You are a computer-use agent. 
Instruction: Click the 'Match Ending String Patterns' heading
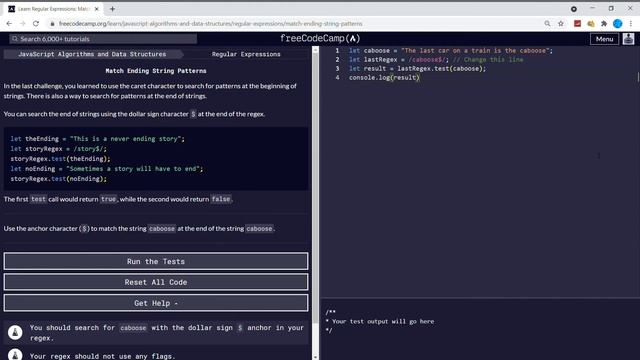pyautogui.click(x=156, y=71)
